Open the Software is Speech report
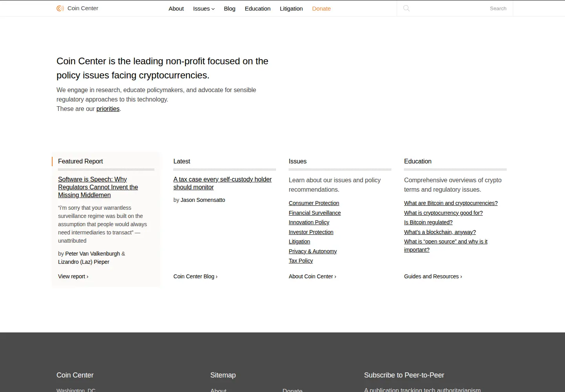Screen dimensions: 565x392 pyautogui.click(x=98, y=187)
